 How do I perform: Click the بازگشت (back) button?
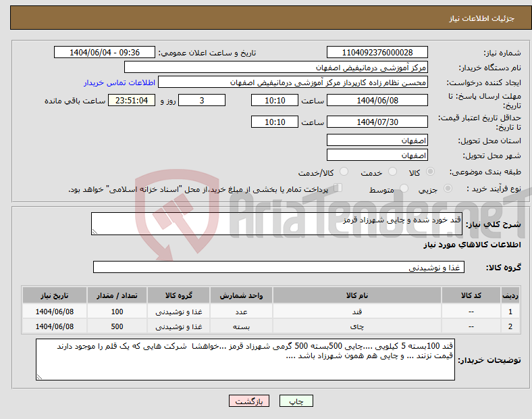click(249, 401)
